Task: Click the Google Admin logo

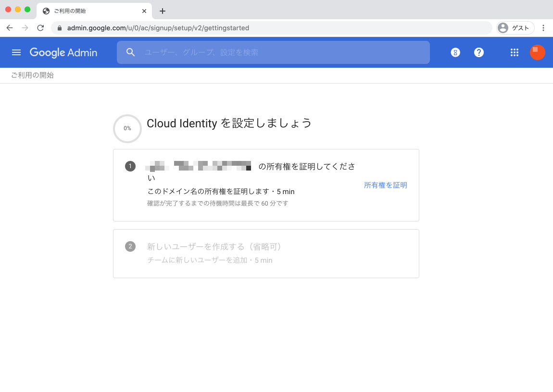Action: (x=63, y=52)
